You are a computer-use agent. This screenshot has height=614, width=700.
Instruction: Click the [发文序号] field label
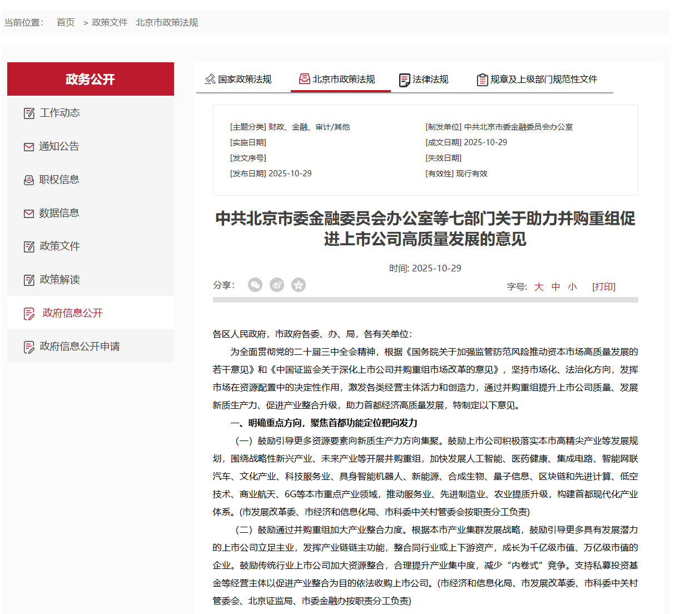[x=248, y=158]
